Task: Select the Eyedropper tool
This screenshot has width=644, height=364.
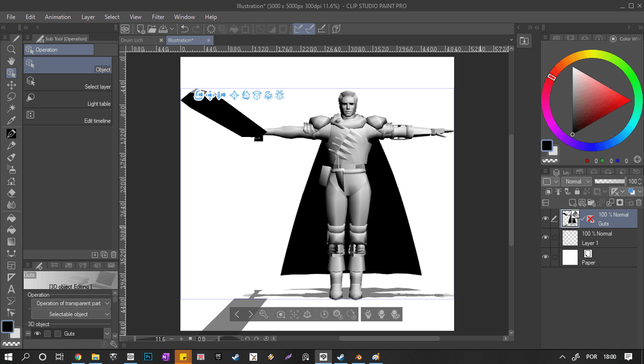Action: (11, 120)
